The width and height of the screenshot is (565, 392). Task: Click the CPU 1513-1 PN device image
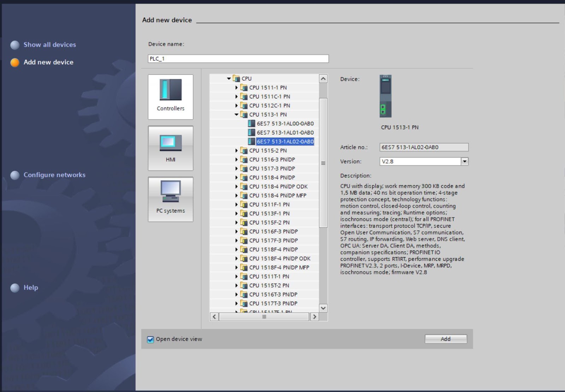pyautogui.click(x=385, y=96)
